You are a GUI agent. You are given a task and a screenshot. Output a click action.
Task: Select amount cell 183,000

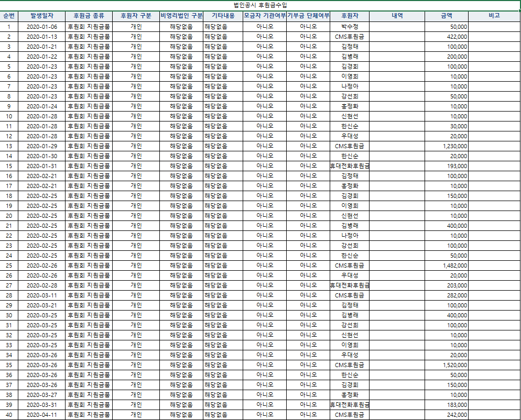coord(447,405)
